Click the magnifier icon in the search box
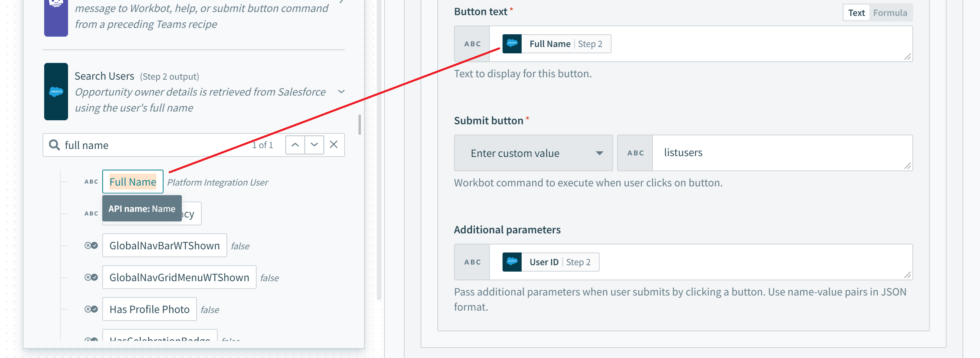Screen dimensions: 980x358 pos(55,145)
